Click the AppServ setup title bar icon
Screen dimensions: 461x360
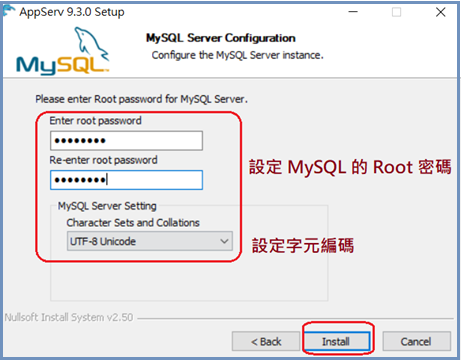[x=9, y=11]
